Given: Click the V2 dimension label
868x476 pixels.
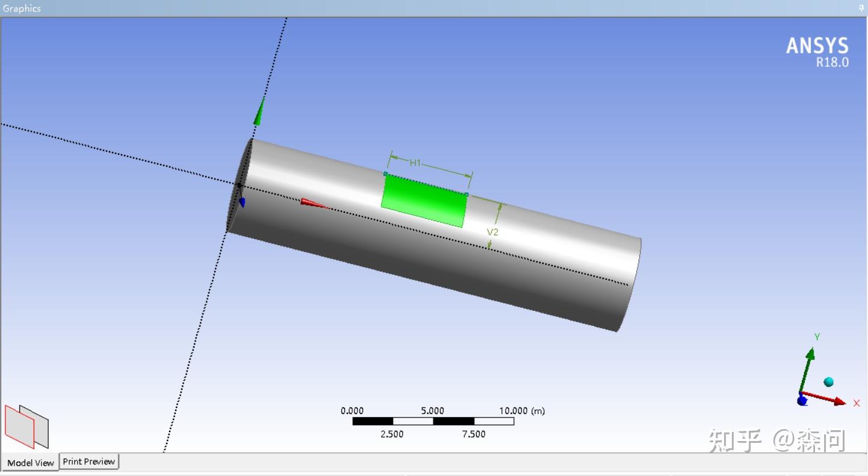Looking at the screenshot, I should [x=492, y=231].
